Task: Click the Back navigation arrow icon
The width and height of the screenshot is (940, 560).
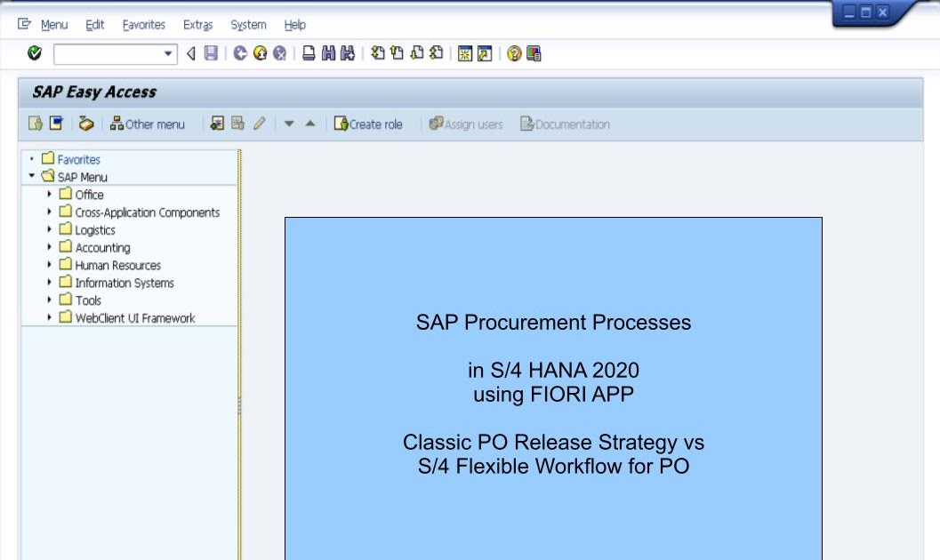Action: pyautogui.click(x=189, y=54)
